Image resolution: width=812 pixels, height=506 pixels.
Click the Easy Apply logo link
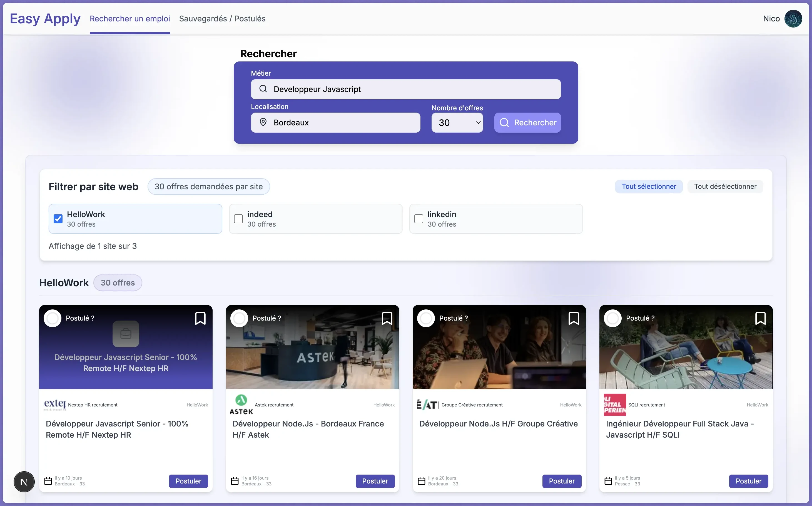pyautogui.click(x=45, y=18)
